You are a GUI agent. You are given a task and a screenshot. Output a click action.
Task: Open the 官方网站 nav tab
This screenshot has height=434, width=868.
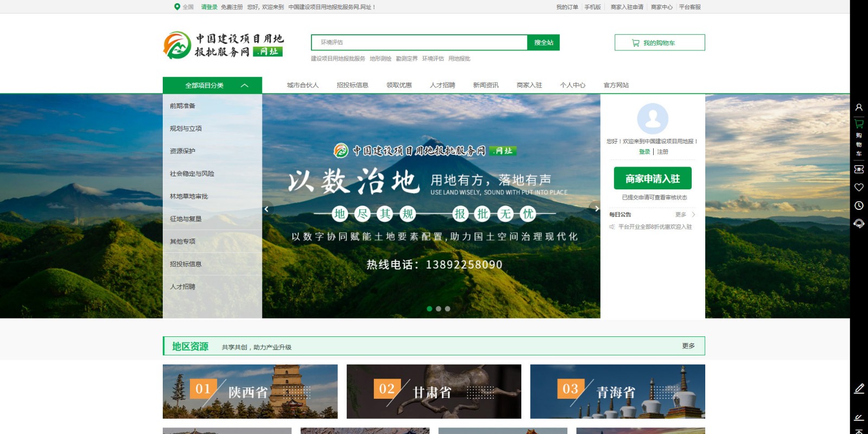616,85
